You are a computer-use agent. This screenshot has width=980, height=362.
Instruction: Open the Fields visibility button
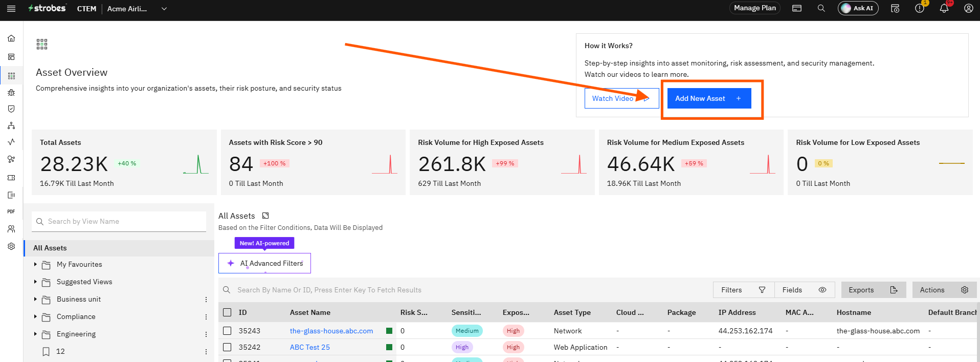point(805,290)
